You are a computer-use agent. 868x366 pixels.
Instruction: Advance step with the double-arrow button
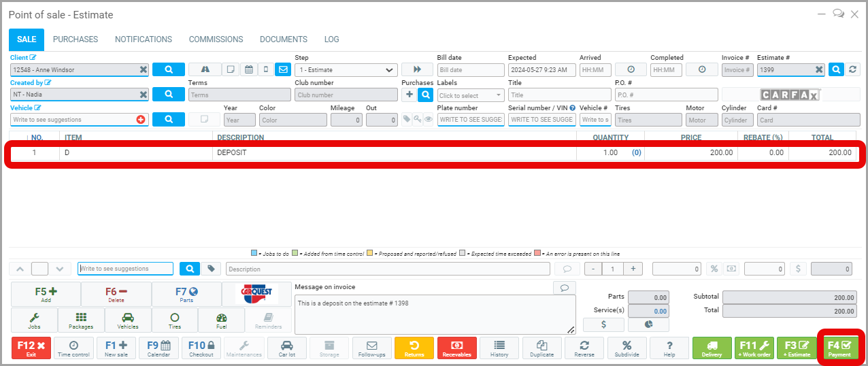point(417,69)
